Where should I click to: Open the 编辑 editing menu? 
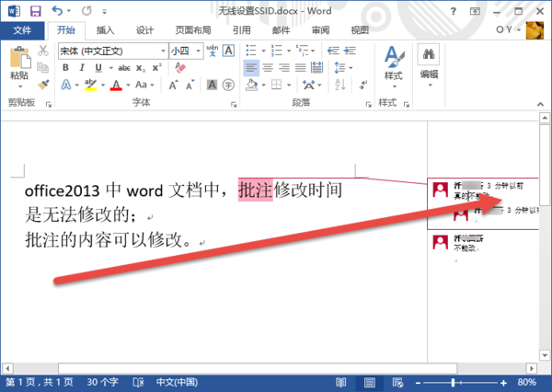[429, 65]
